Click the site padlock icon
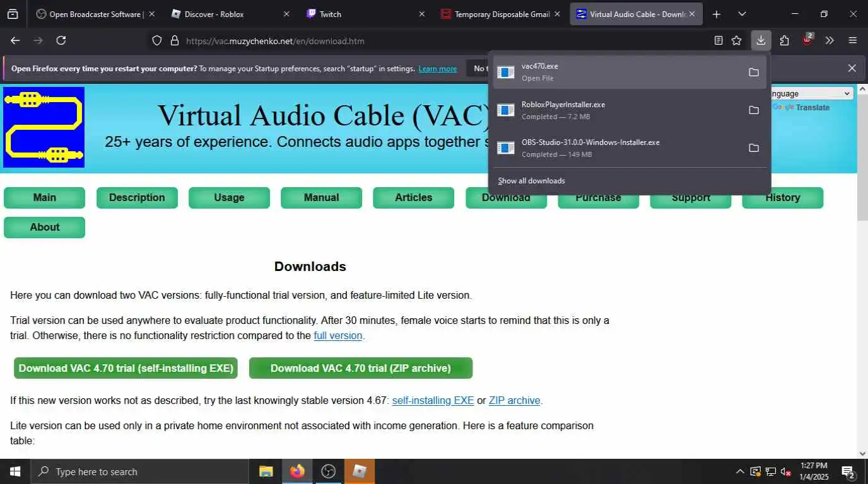868x484 pixels. click(175, 41)
